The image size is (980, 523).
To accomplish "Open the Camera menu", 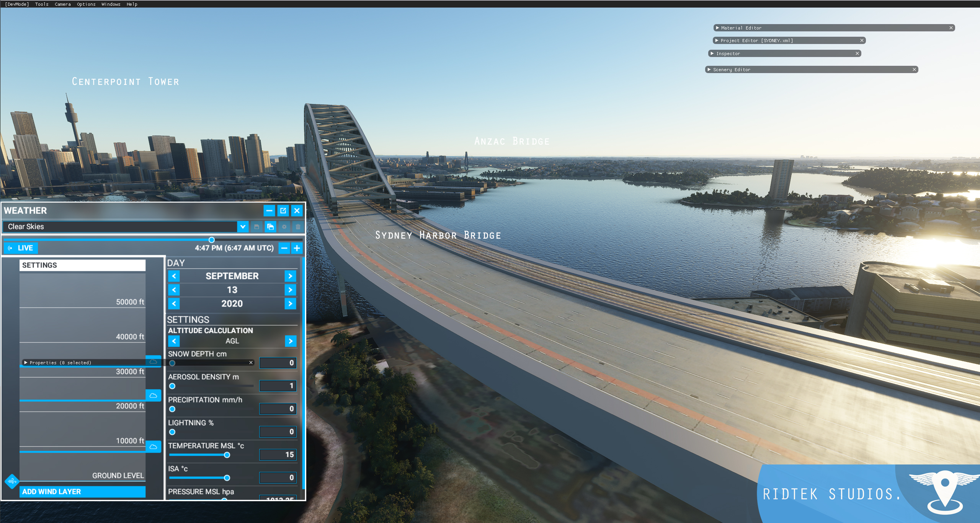I will pyautogui.click(x=63, y=4).
